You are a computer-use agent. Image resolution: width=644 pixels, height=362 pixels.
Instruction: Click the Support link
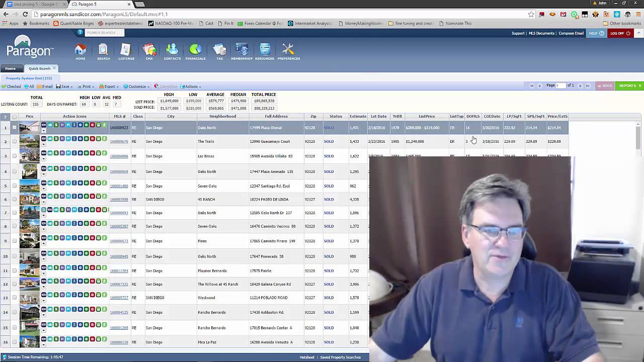[518, 33]
